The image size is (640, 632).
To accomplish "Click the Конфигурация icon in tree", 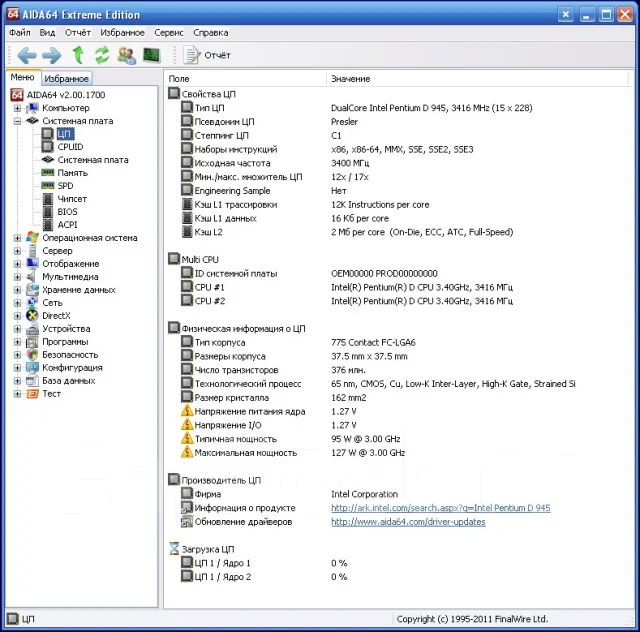I will tap(32, 368).
